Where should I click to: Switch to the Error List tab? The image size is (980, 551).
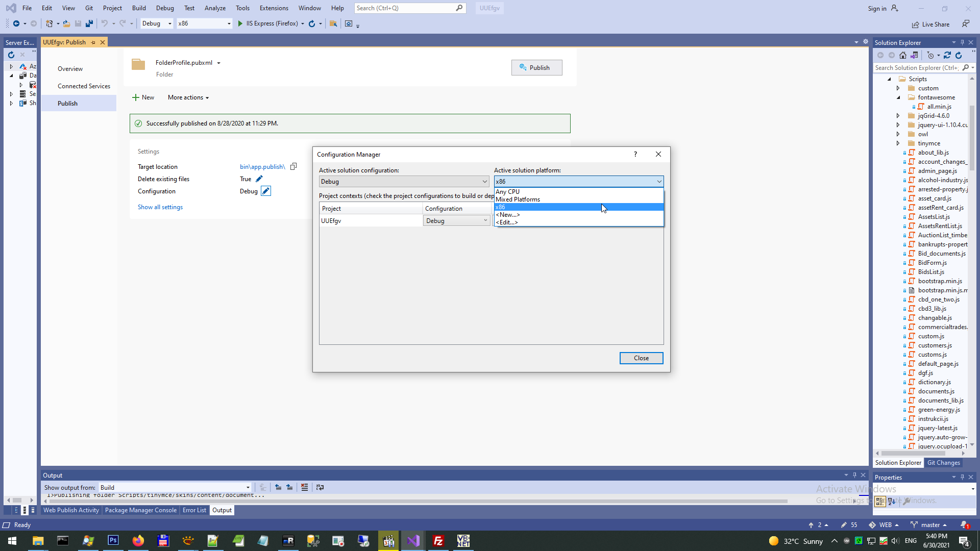[x=194, y=510]
